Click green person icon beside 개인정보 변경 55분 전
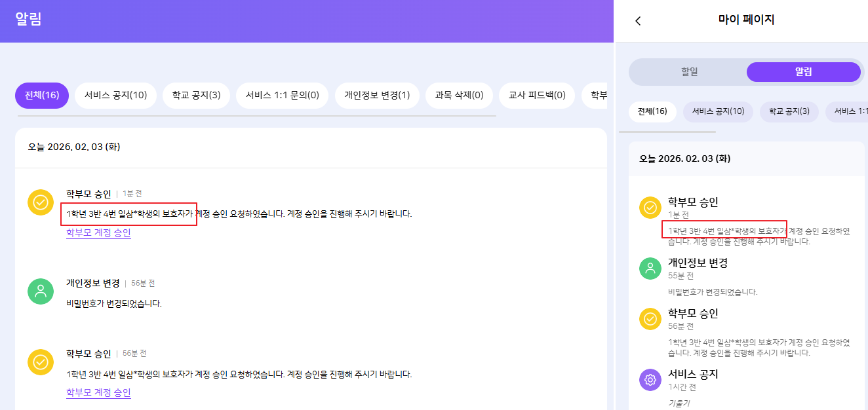Screen dimensions: 868x410 click(x=650, y=268)
